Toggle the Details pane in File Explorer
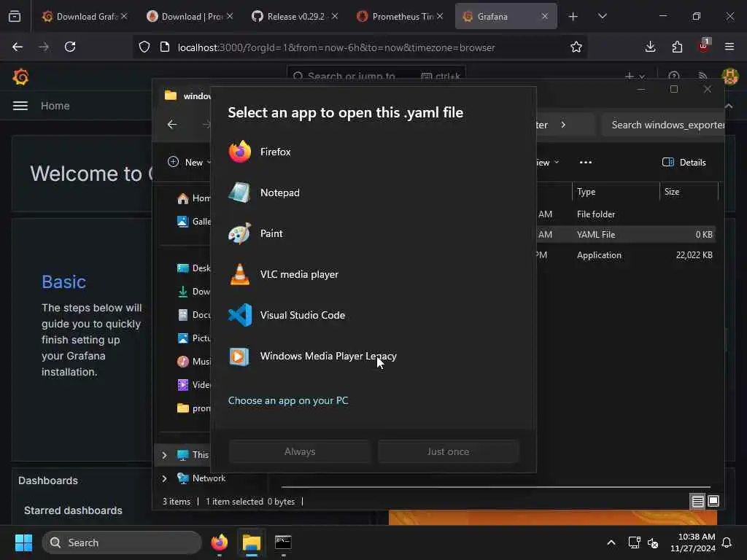This screenshot has height=560, width=747. click(684, 163)
